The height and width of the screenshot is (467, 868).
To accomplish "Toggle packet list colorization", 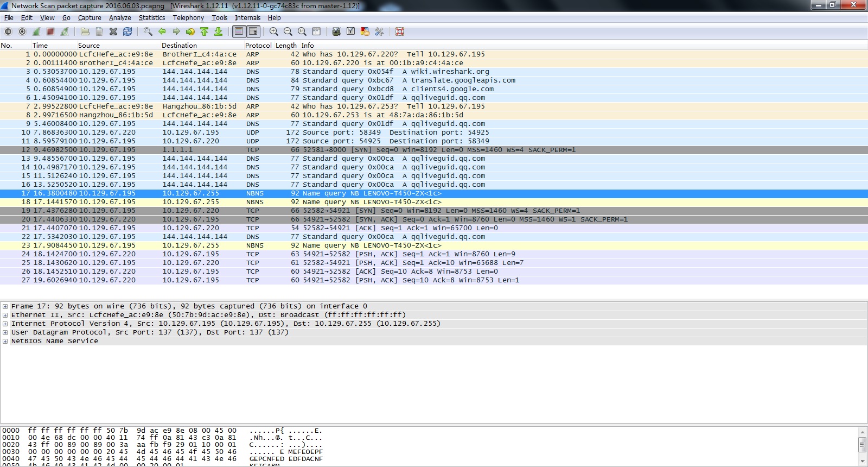I will coord(239,31).
